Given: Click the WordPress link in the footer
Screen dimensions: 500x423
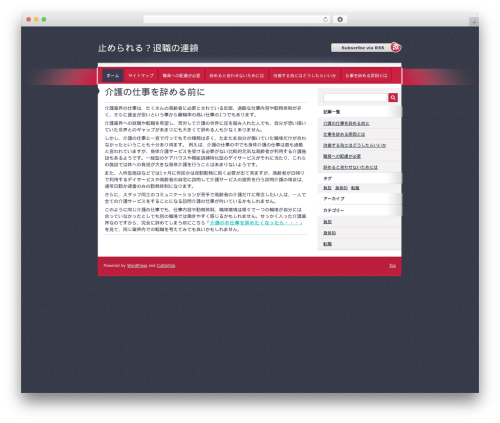Looking at the screenshot, I should pyautogui.click(x=137, y=266).
